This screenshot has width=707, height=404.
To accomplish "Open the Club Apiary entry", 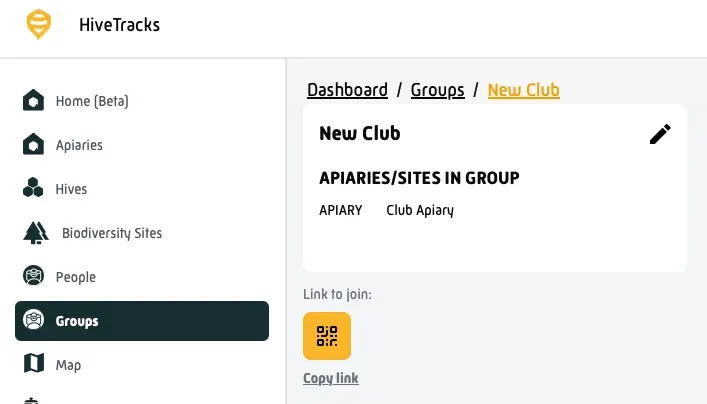I will point(420,211).
